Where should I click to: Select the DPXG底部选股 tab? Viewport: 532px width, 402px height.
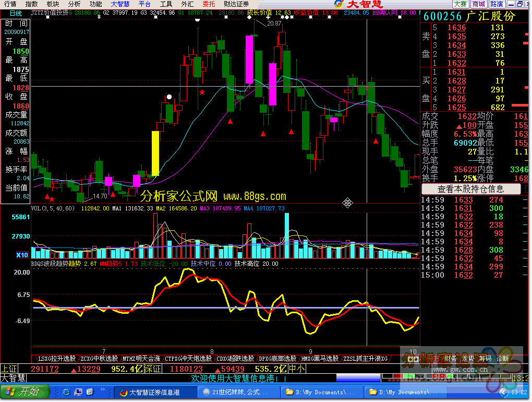pyautogui.click(x=277, y=359)
